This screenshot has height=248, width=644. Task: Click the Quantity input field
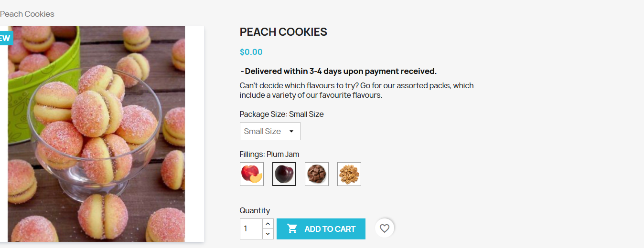251,229
